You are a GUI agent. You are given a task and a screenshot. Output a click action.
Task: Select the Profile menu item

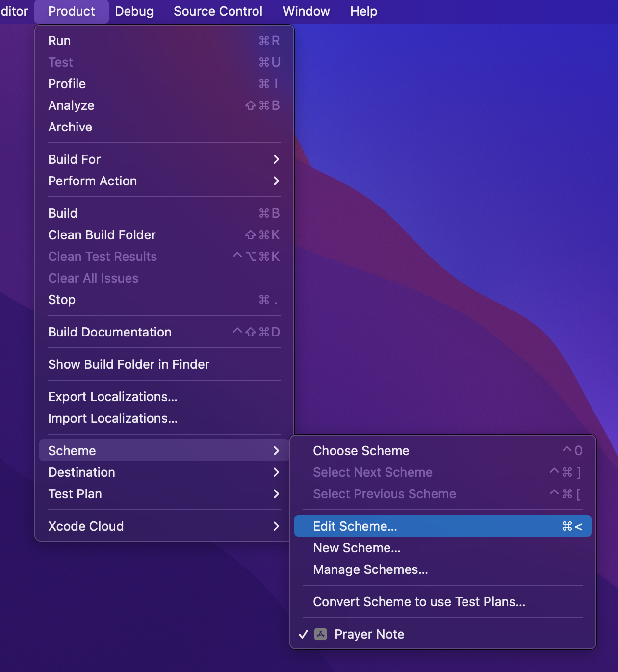tap(164, 84)
